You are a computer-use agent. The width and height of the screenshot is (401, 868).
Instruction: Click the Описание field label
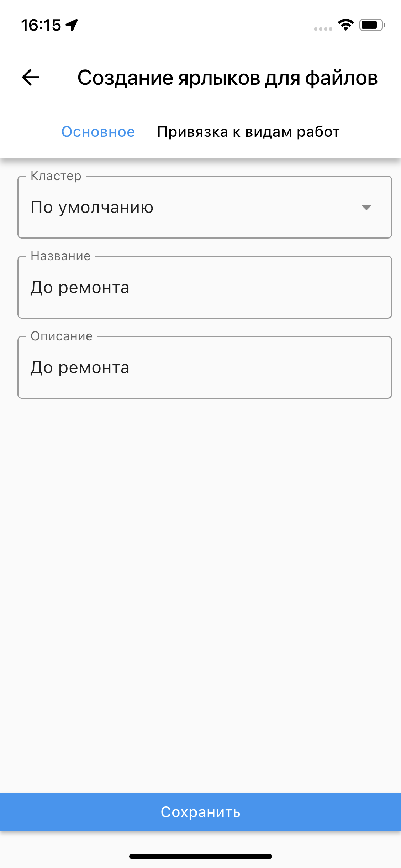pyautogui.click(x=62, y=336)
